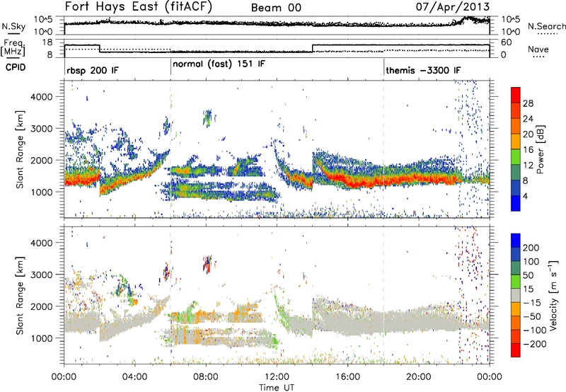Click the '18' tick on the frequency axis
This screenshot has width=566, height=392.
coord(47,42)
